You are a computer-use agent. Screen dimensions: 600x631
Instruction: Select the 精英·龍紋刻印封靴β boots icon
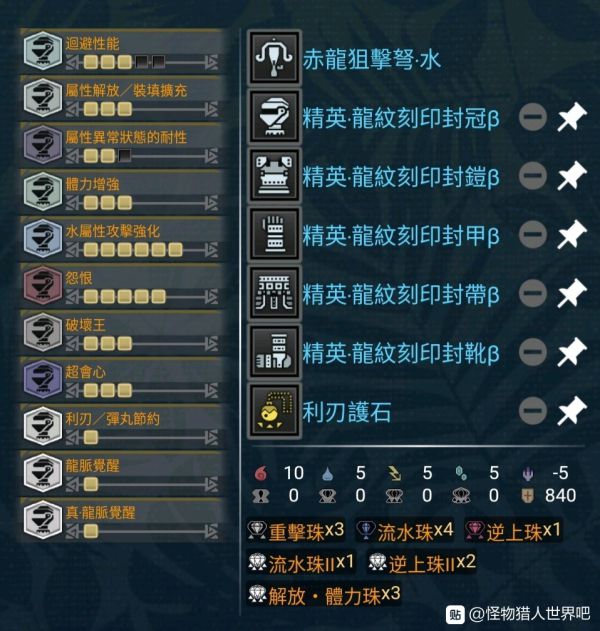pyautogui.click(x=274, y=352)
